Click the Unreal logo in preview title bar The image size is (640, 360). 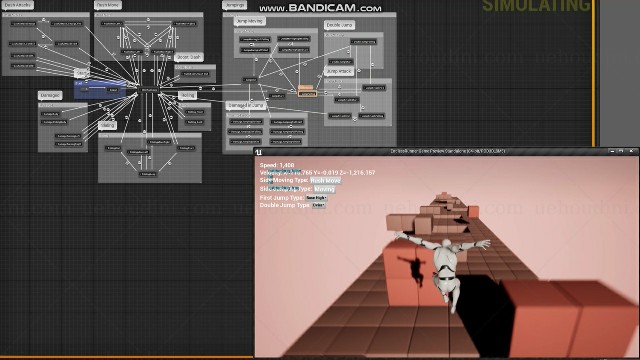coord(258,152)
